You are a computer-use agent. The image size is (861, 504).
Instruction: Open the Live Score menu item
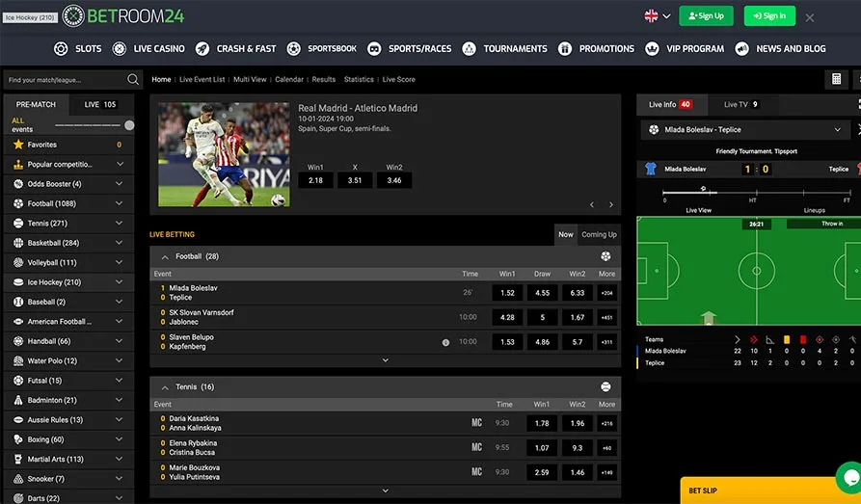[398, 80]
